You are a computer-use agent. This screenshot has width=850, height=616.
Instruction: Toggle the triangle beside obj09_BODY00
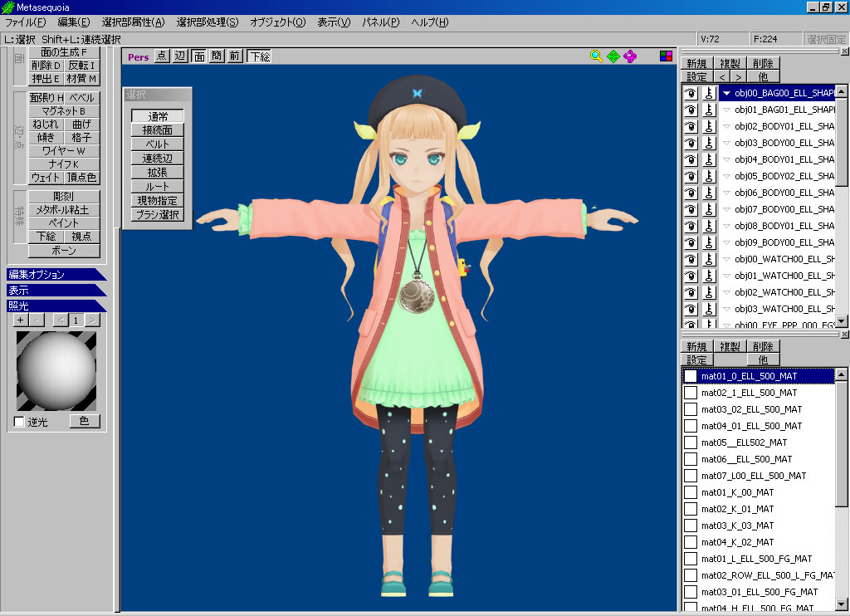coord(726,242)
